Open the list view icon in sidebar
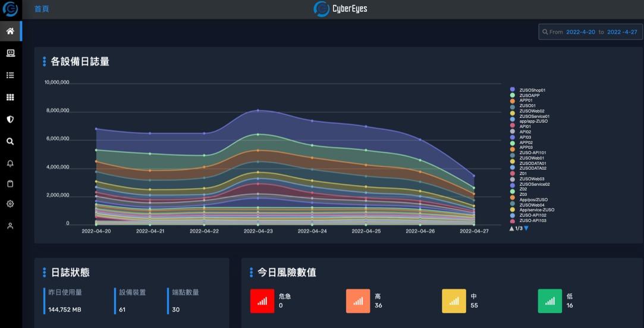The image size is (644, 328). [10, 75]
